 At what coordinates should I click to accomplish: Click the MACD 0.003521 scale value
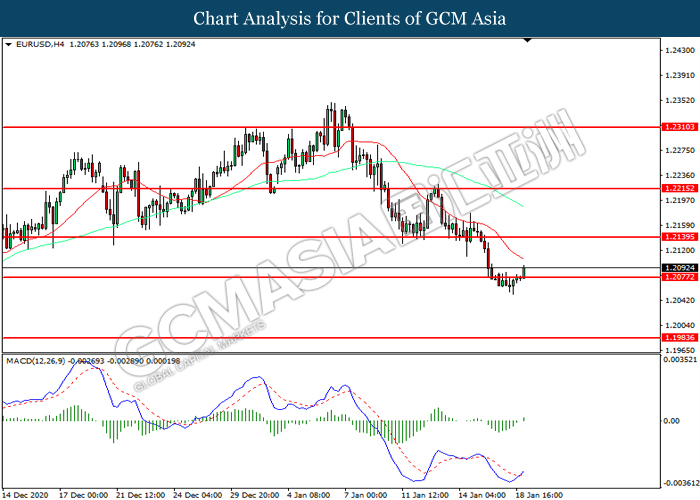click(680, 359)
